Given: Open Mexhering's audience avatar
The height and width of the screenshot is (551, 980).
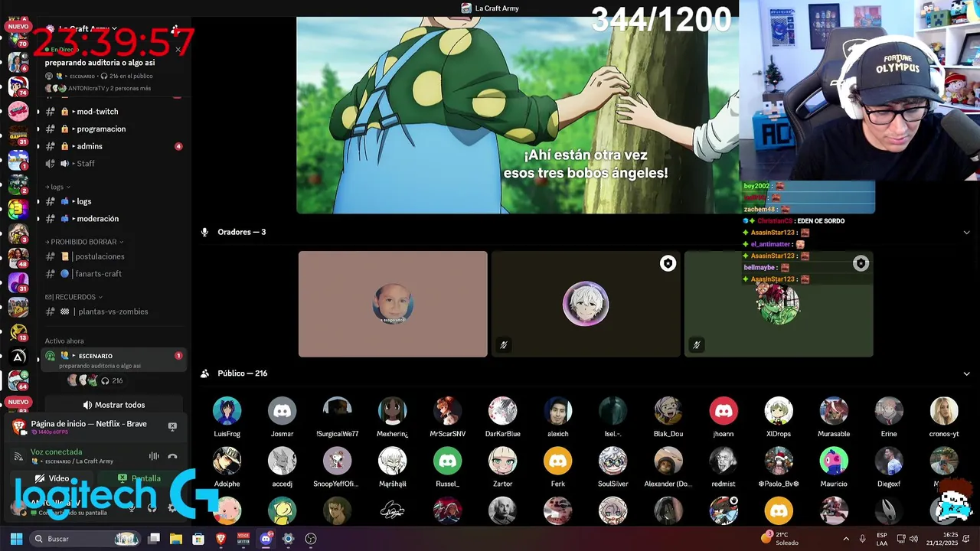Looking at the screenshot, I should pyautogui.click(x=392, y=411).
